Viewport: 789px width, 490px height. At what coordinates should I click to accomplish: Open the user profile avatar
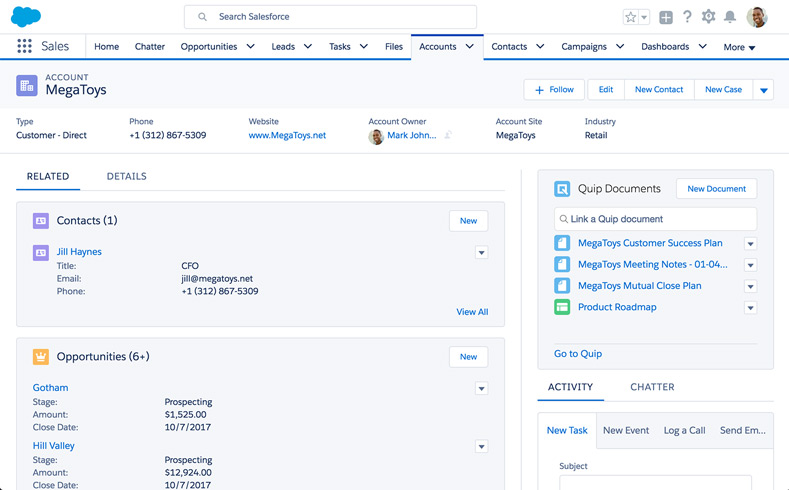click(757, 17)
